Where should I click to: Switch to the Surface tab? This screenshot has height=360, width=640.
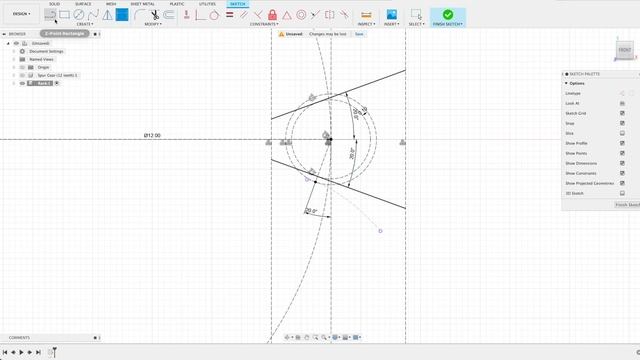(83, 4)
